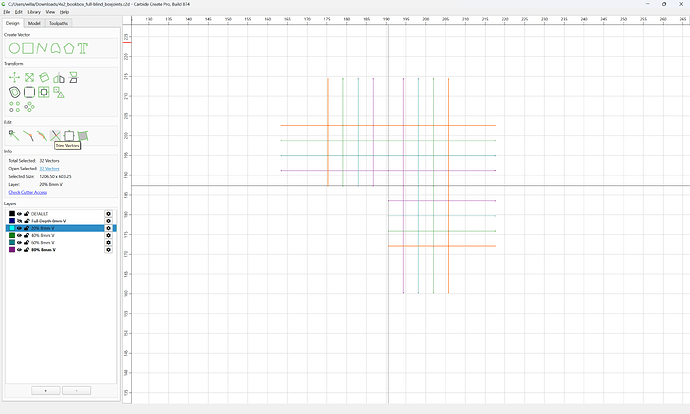Click the black DEFAULT layer color swatch

point(12,214)
